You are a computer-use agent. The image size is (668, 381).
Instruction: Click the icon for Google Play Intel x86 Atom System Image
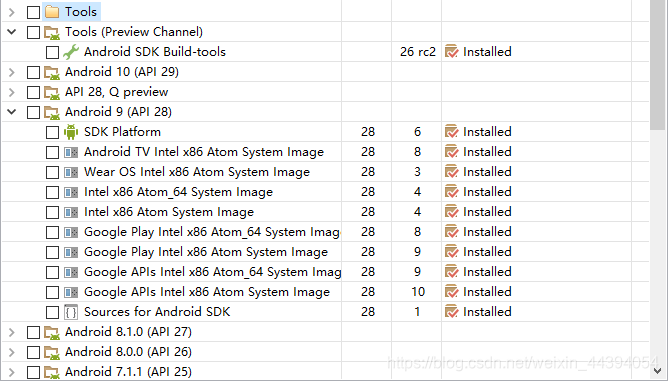coord(71,252)
